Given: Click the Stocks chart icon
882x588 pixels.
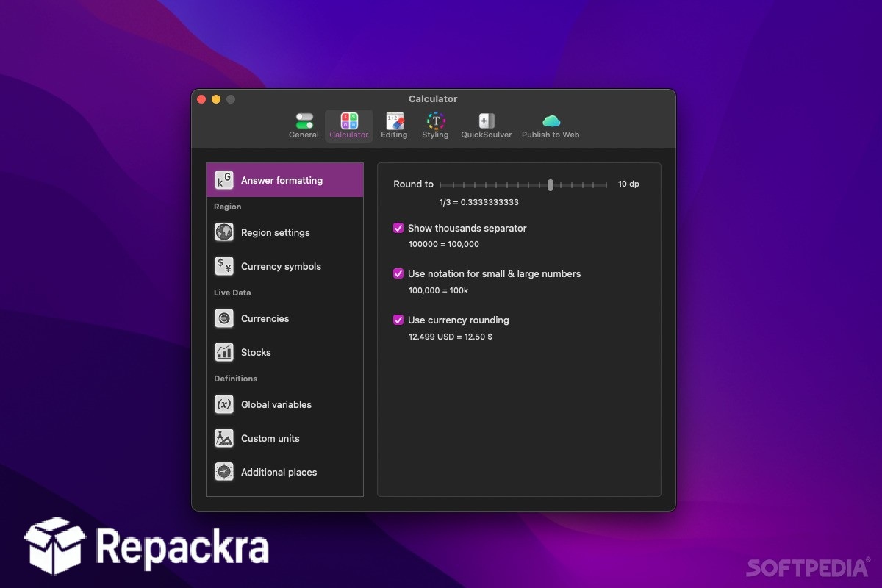Looking at the screenshot, I should [x=224, y=352].
